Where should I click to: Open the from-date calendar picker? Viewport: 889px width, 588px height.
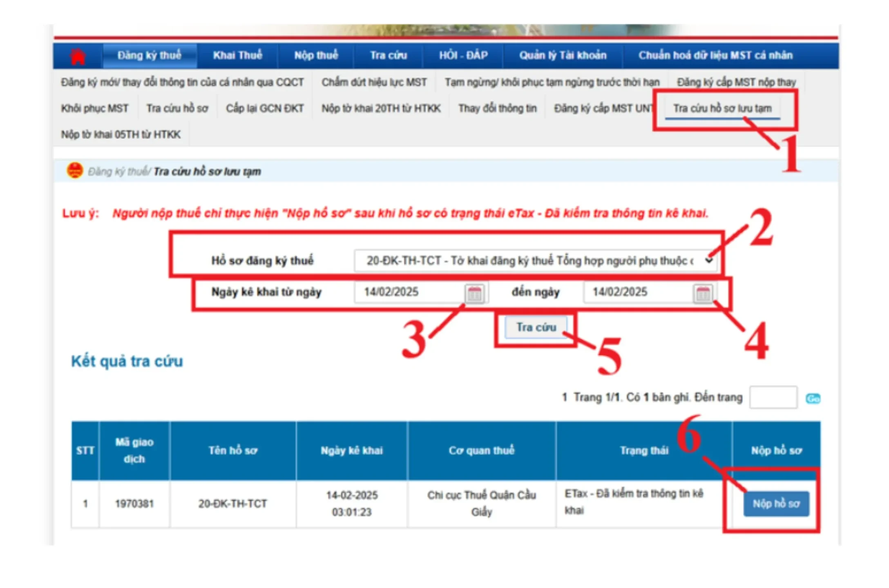point(474,293)
